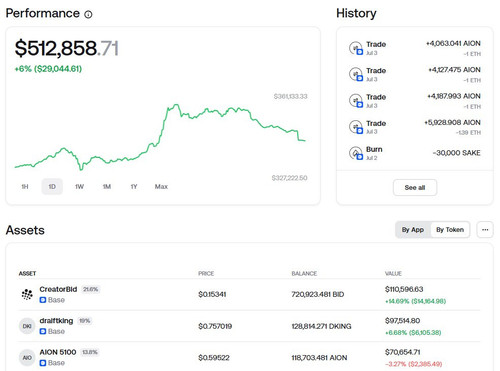Click the 21.6% badge next to CreatorBid
500x371 pixels.
[91, 289]
